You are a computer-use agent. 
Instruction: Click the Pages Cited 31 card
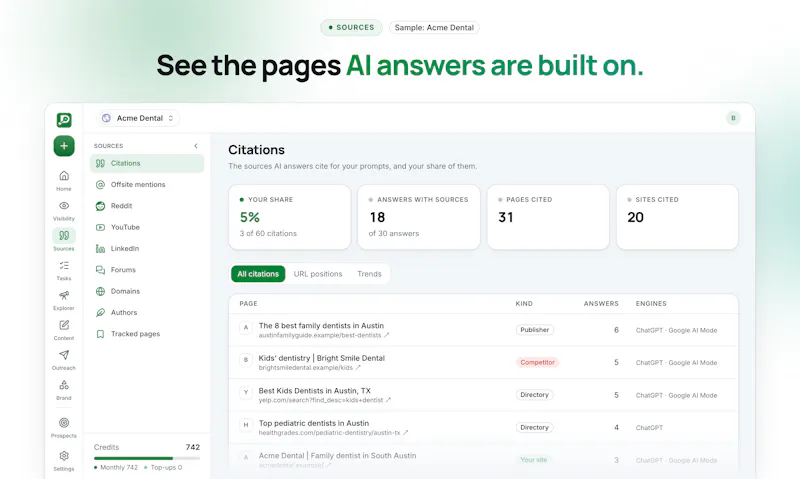click(x=548, y=217)
